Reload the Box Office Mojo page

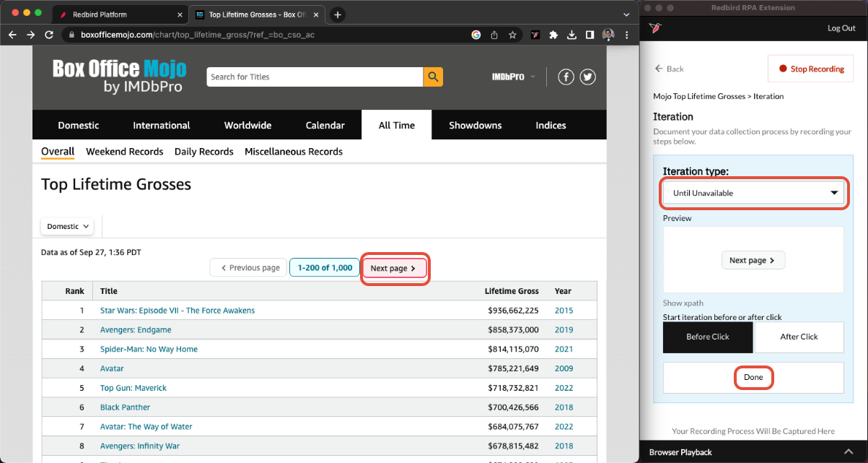pos(49,34)
